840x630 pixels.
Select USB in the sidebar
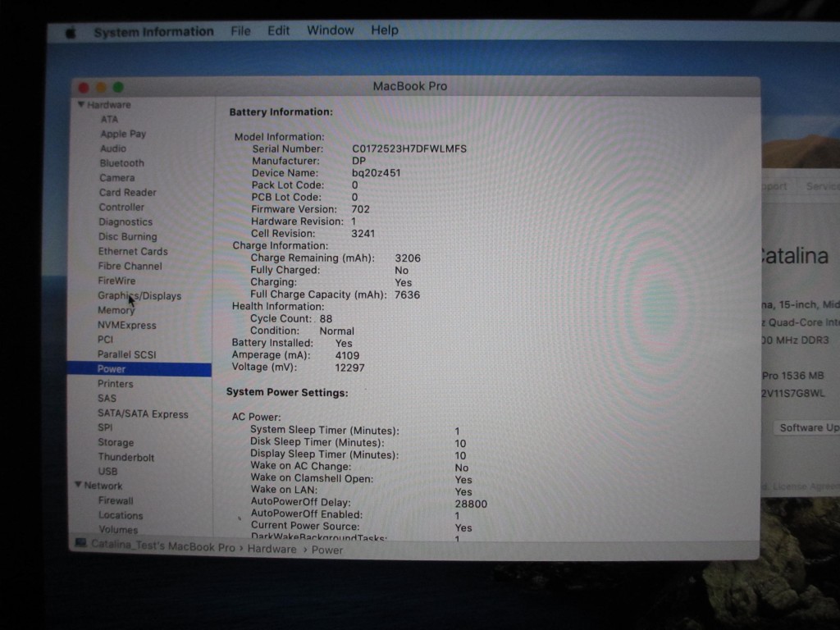(x=107, y=472)
